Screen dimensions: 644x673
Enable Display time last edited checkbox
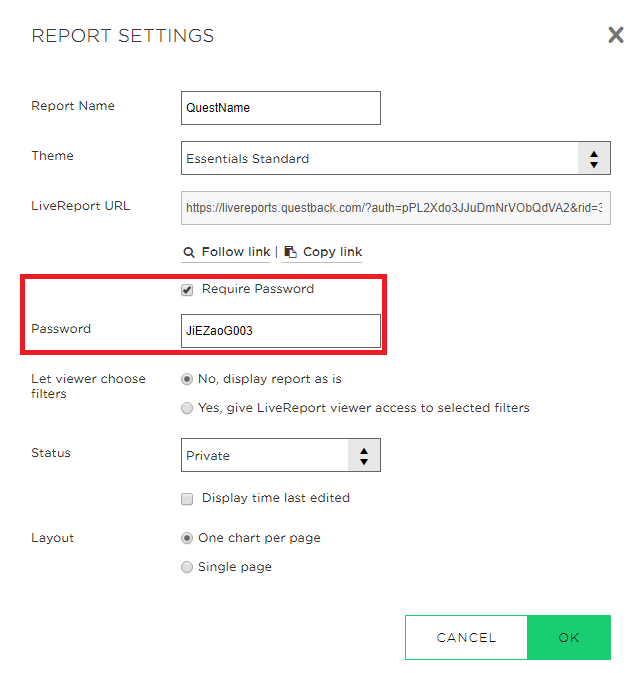click(187, 499)
